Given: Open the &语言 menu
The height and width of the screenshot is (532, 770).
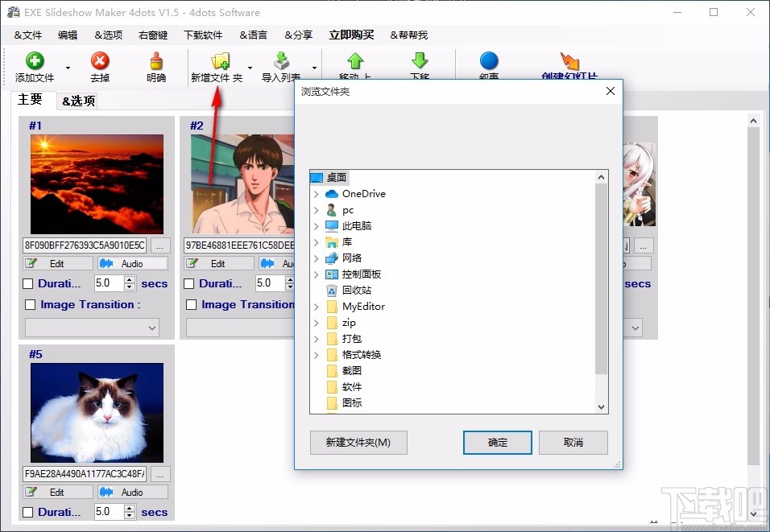Looking at the screenshot, I should (x=253, y=35).
